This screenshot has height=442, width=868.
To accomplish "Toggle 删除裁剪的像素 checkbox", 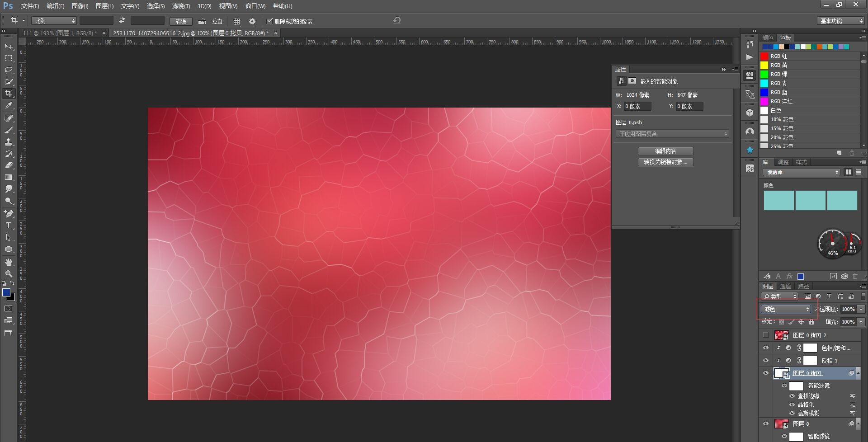I will click(x=270, y=21).
